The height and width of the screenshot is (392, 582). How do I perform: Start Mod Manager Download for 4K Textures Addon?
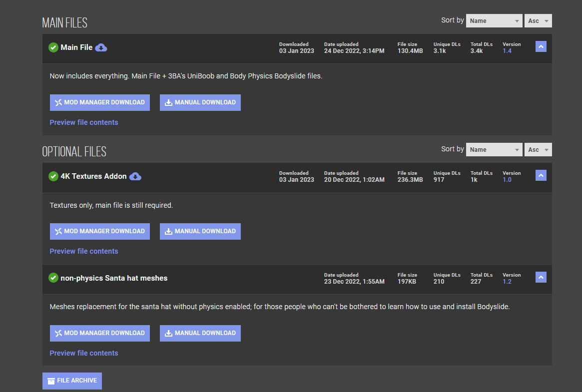pyautogui.click(x=100, y=231)
